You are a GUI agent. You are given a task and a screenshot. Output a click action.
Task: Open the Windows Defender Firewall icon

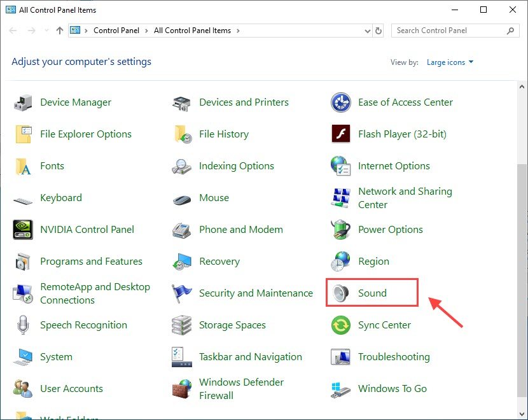tap(182, 389)
